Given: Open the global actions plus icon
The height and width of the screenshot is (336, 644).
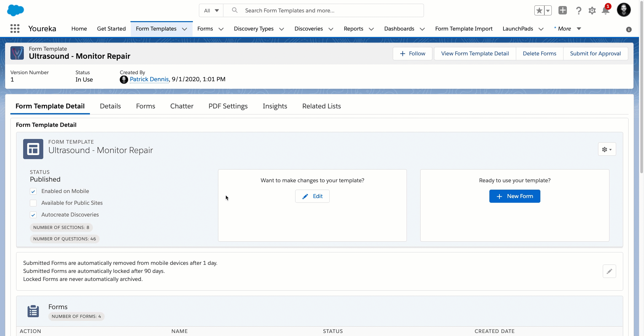Looking at the screenshot, I should tap(562, 10).
